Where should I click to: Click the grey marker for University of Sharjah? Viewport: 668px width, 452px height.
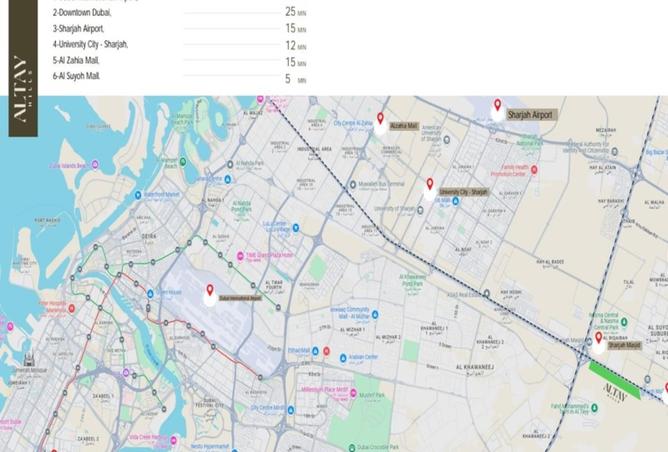(x=420, y=210)
